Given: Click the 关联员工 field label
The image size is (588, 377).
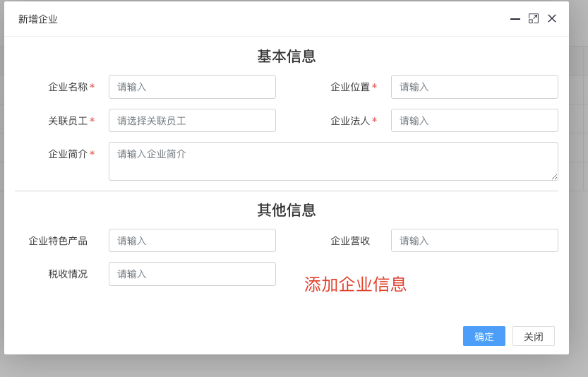Looking at the screenshot, I should [68, 121].
